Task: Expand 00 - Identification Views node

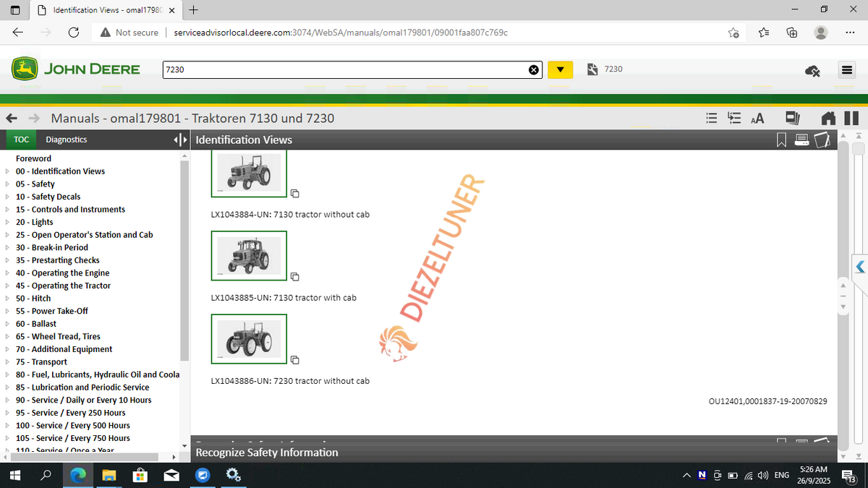Action: click(x=7, y=171)
